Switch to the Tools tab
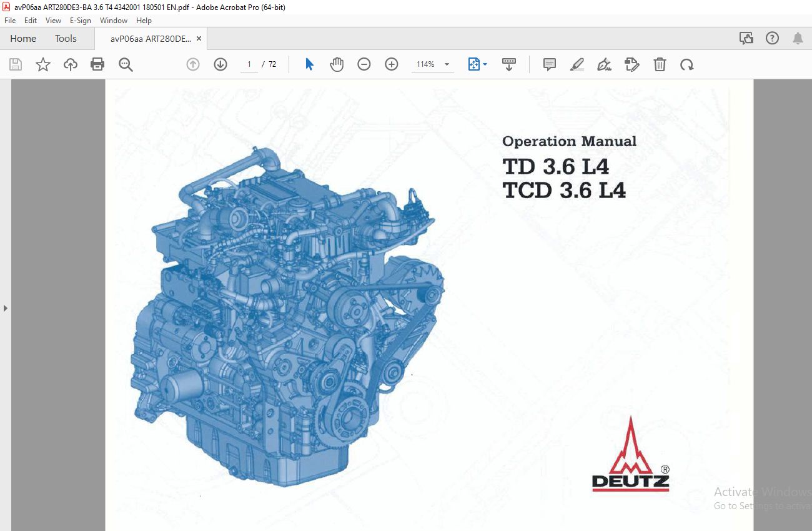 tap(66, 38)
